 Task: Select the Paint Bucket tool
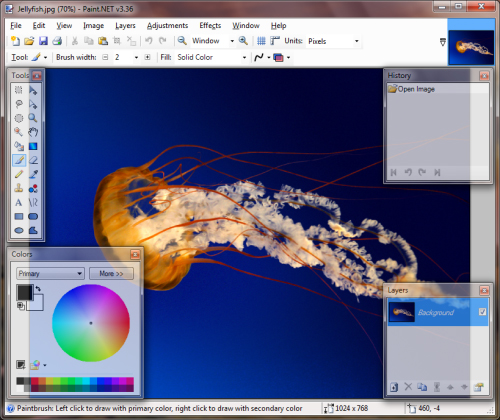[x=19, y=146]
